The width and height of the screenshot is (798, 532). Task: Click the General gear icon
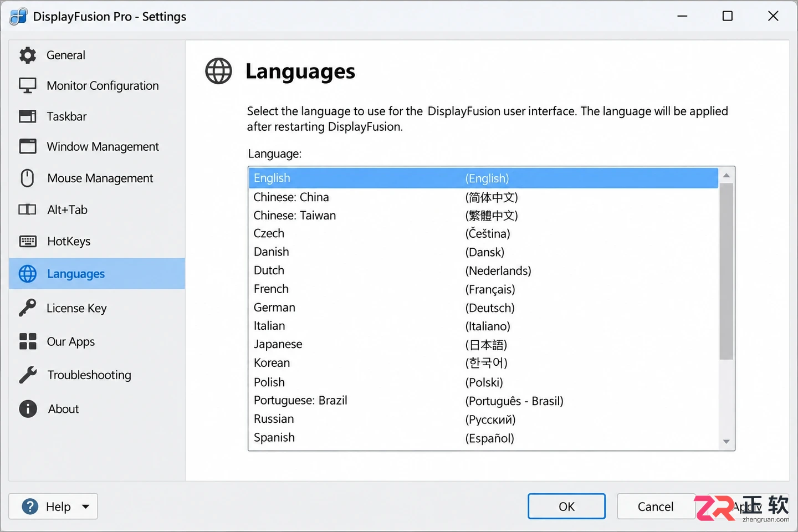pos(28,55)
